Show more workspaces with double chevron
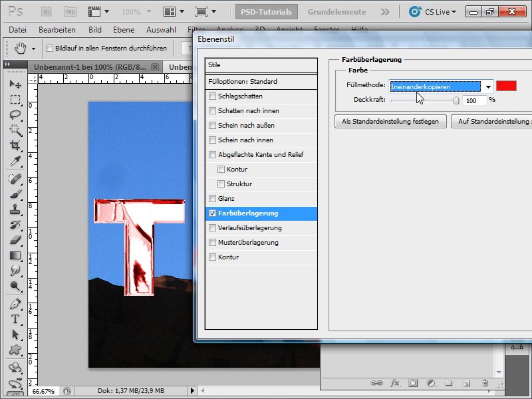The height and width of the screenshot is (399, 532). click(x=385, y=12)
